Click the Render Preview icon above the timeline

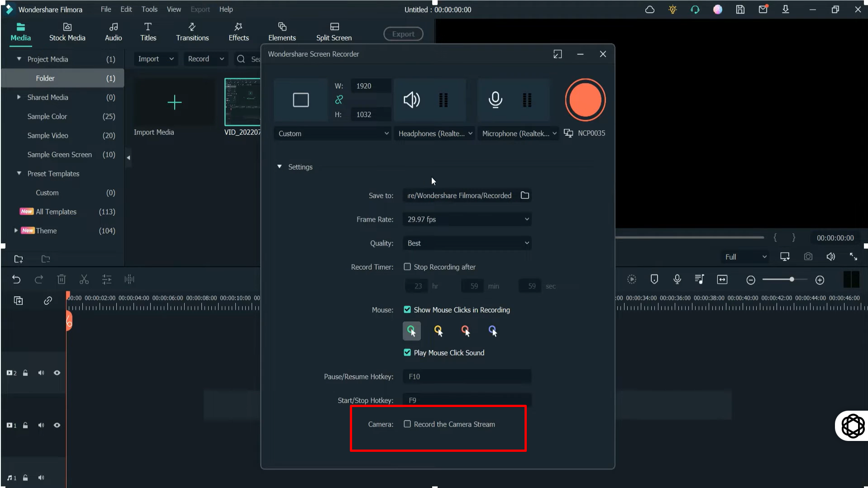pos(632,279)
